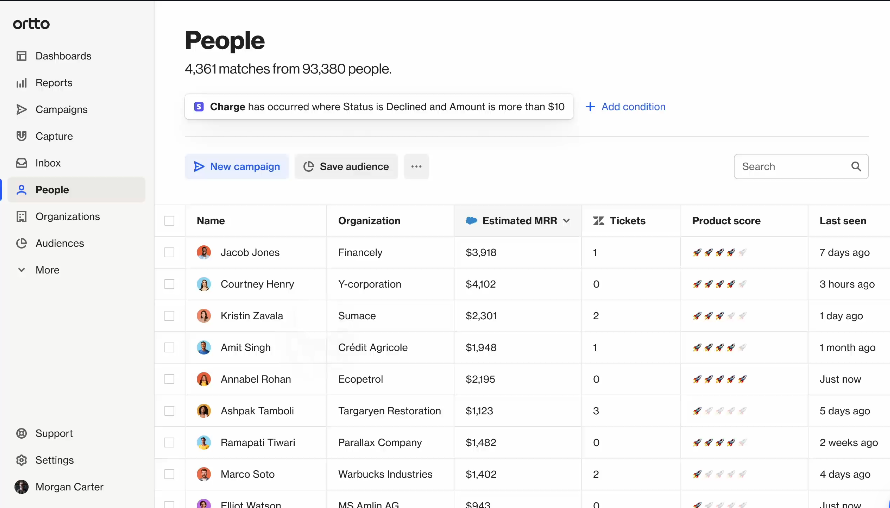The image size is (890, 508).
Task: Select People in the sidebar
Action: point(77,190)
